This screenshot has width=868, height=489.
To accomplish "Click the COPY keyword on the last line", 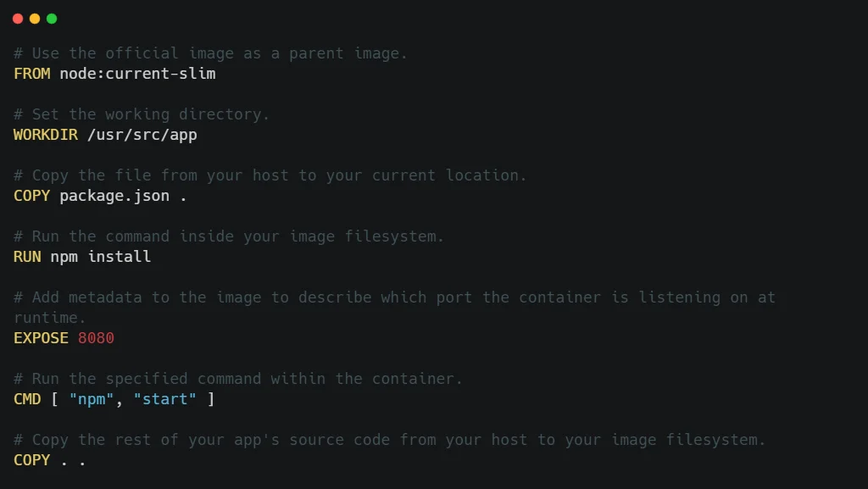I will [32, 460].
